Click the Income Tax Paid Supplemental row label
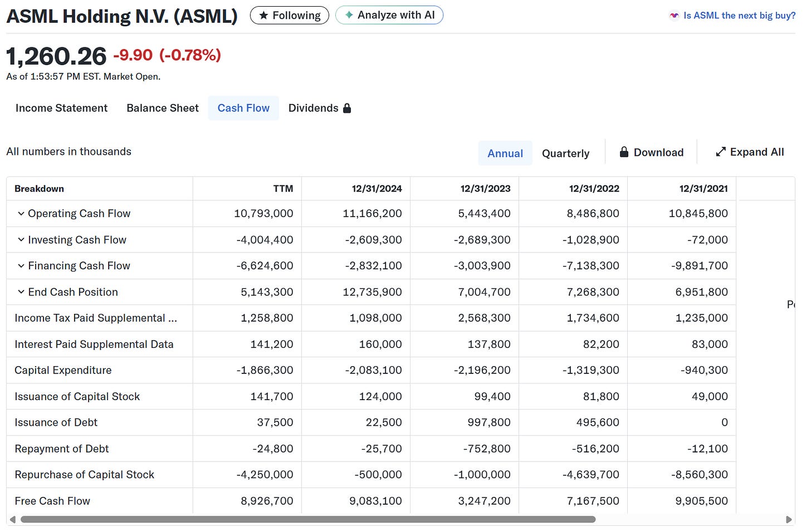The image size is (811, 532). [96, 318]
